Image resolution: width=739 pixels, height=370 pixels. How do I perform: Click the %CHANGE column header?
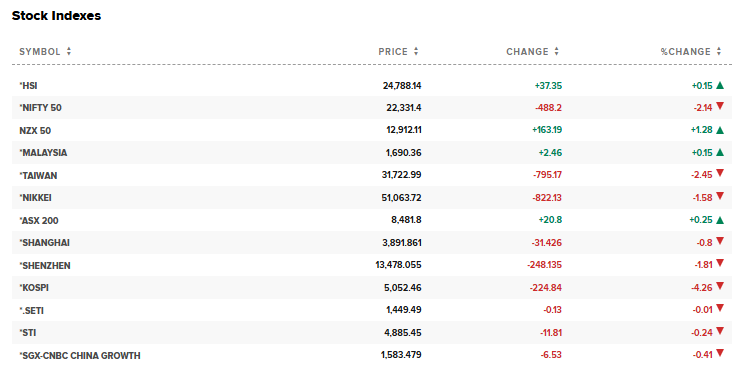[x=685, y=51]
